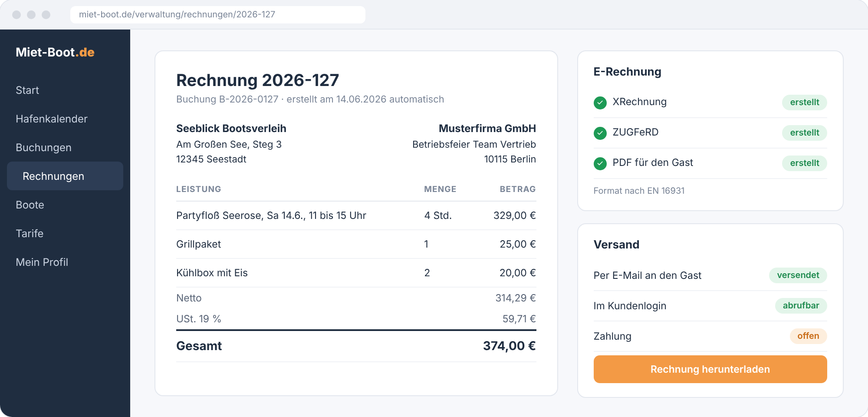The height and width of the screenshot is (417, 868).
Task: Click the E-Rechnung panel heading
Action: (x=627, y=72)
